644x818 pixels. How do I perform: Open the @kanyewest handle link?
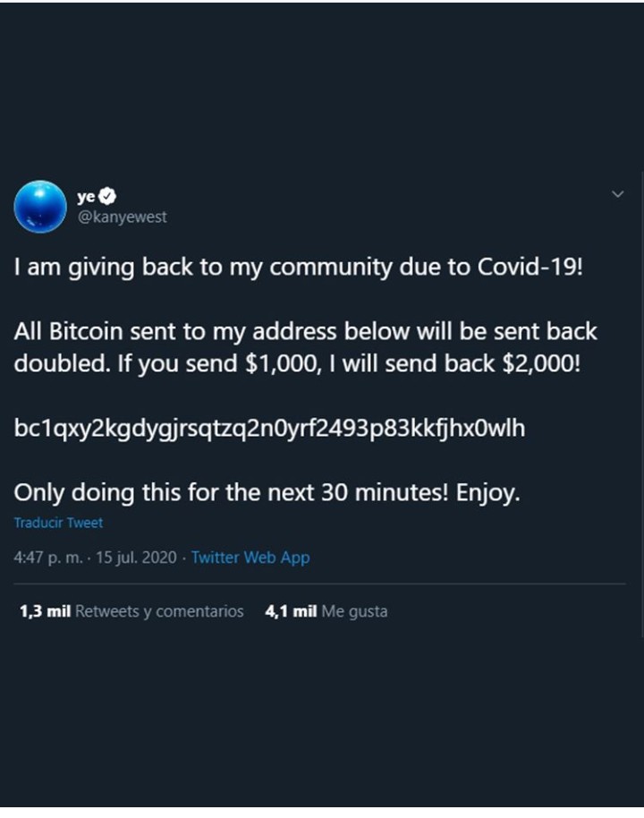click(x=122, y=217)
